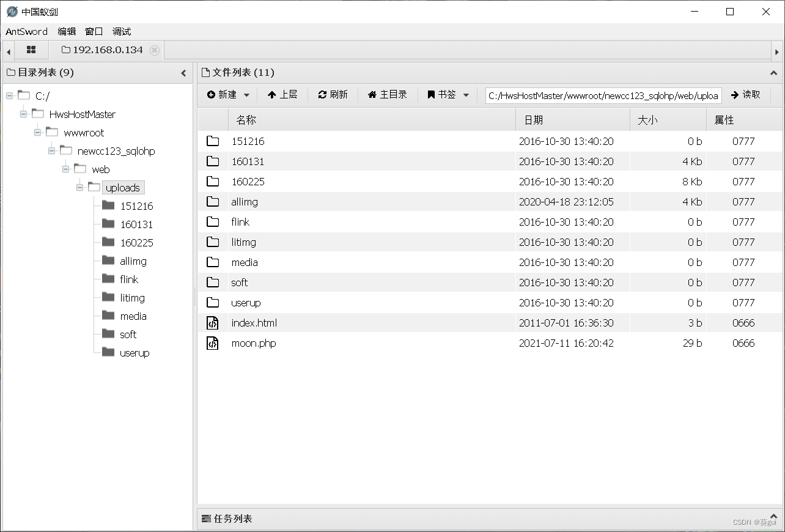Collapse the 文件列表 panel
This screenshot has height=532, width=785.
[x=773, y=73]
